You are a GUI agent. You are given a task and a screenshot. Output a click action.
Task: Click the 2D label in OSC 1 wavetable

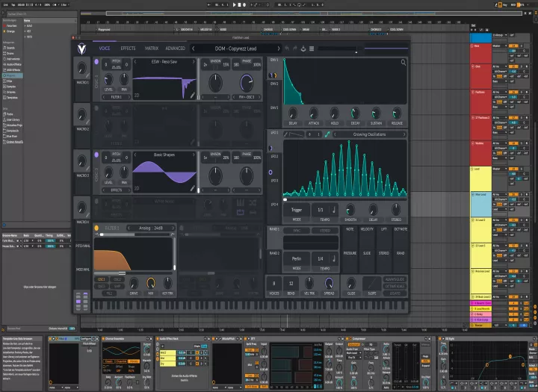137,96
